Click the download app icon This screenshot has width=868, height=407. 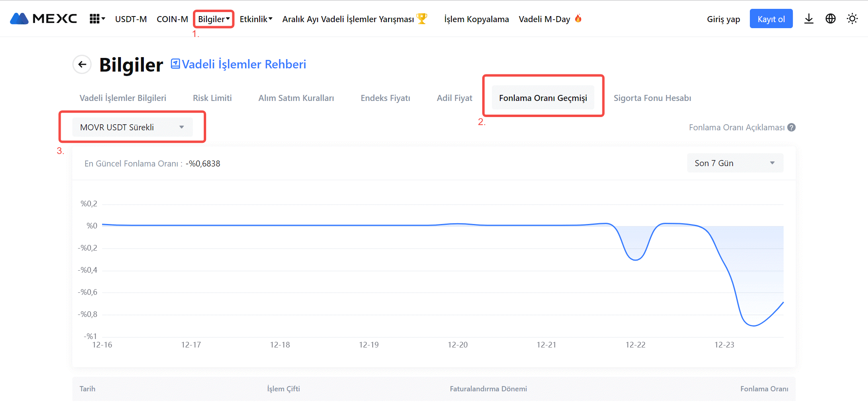[x=809, y=19]
